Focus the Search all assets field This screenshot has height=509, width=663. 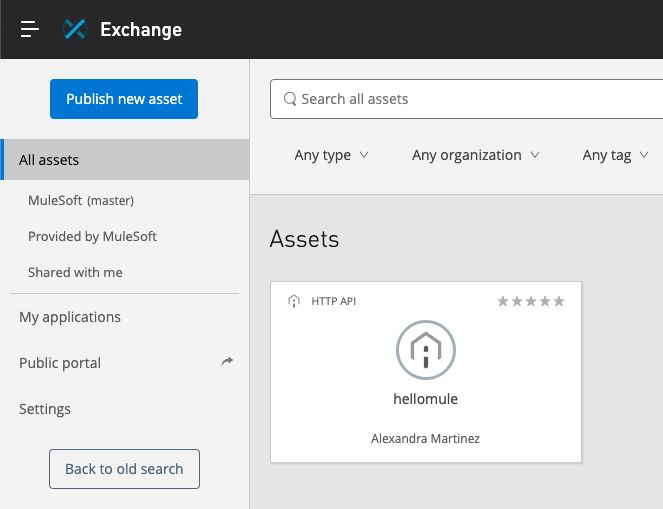[470, 99]
